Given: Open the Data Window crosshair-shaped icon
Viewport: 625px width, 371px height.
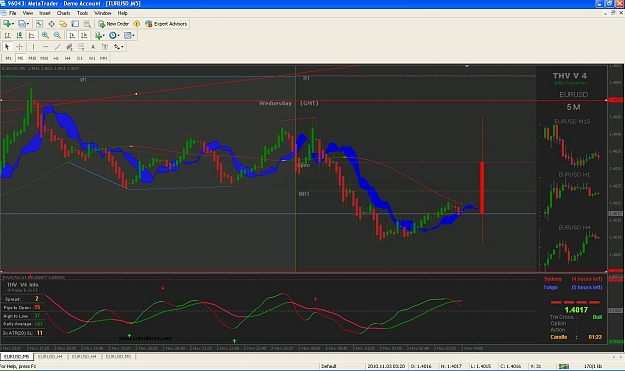Looking at the screenshot, I should pos(51,24).
